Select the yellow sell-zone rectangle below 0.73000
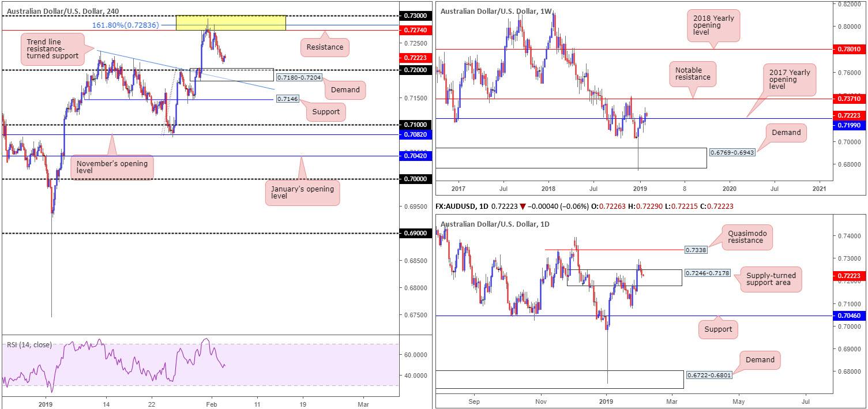 [231, 23]
